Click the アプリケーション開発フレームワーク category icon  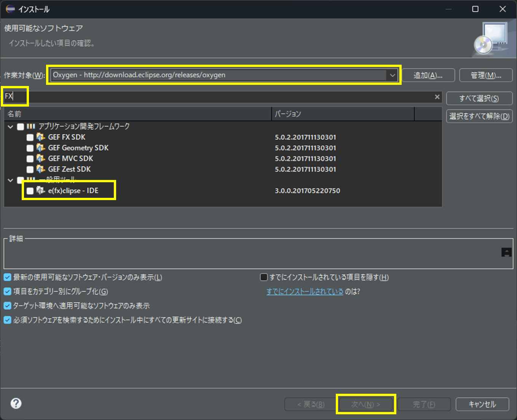coord(31,126)
